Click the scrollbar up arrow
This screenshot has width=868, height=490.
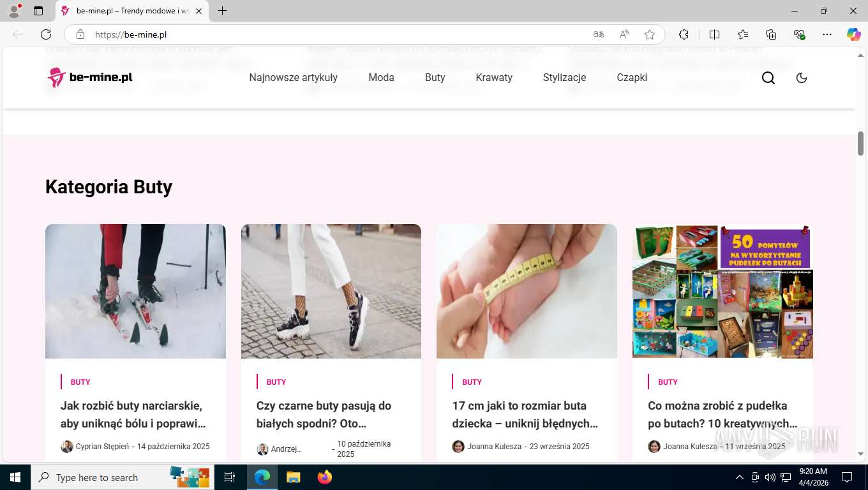tap(860, 56)
